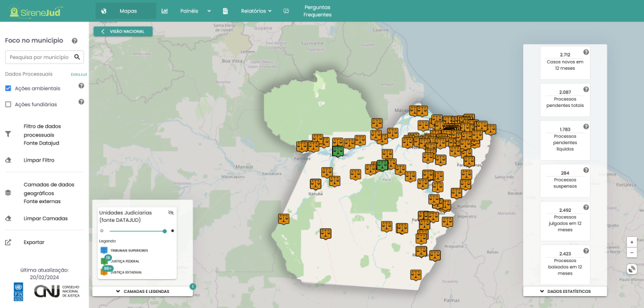Click the Painéis bar chart icon
This screenshot has width=644, height=308.
click(x=165, y=11)
